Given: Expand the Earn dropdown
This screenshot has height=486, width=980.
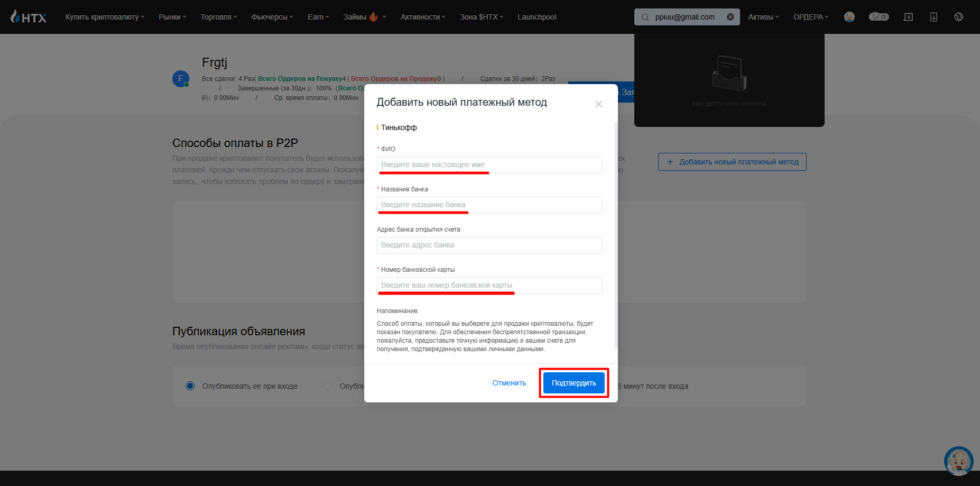Looking at the screenshot, I should coord(318,17).
